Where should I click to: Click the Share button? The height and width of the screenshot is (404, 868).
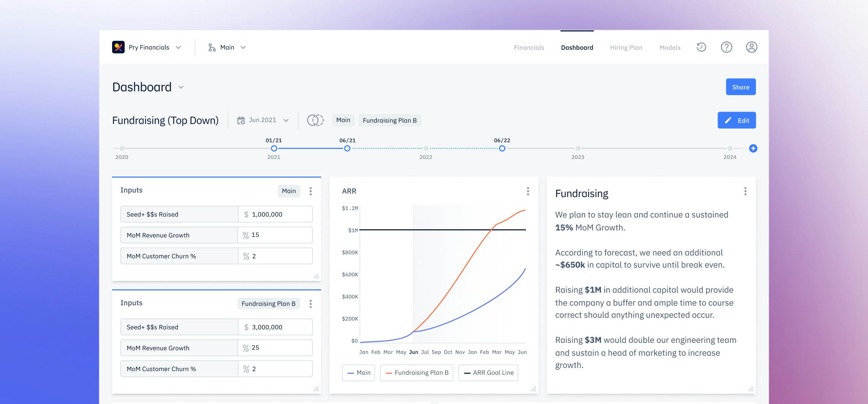pyautogui.click(x=740, y=87)
